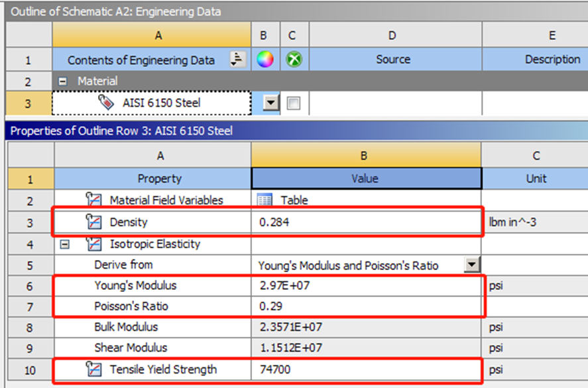588x388 pixels.
Task: Click the Bulk Modulus property label
Action: [x=126, y=326]
